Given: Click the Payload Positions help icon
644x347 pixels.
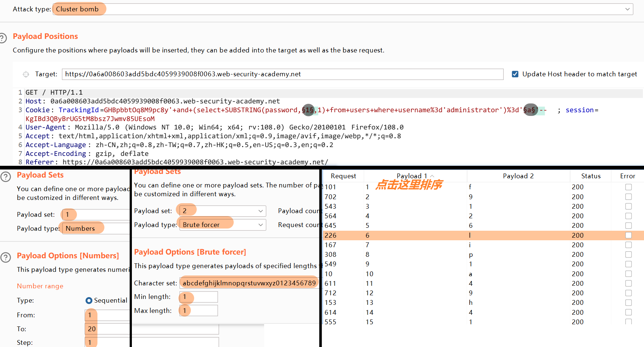Looking at the screenshot, I should pyautogui.click(x=4, y=37).
